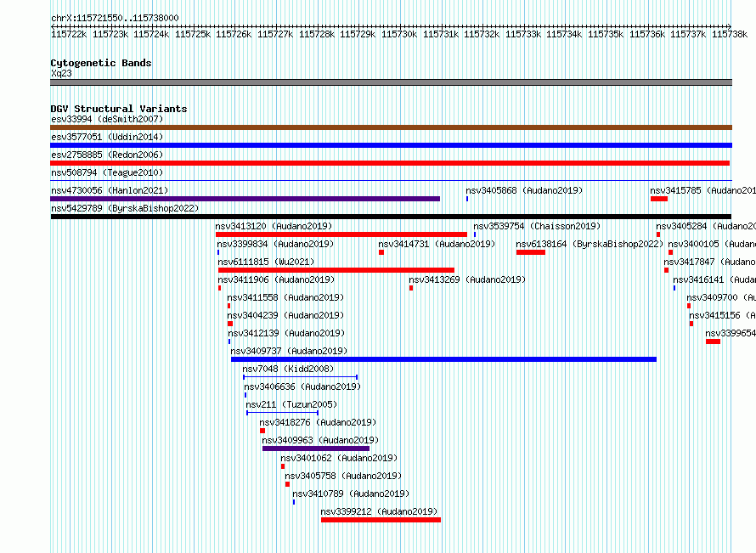756x553 pixels.
Task: Open the esv2758885 (Redon2006) variant
Action: 390,163
